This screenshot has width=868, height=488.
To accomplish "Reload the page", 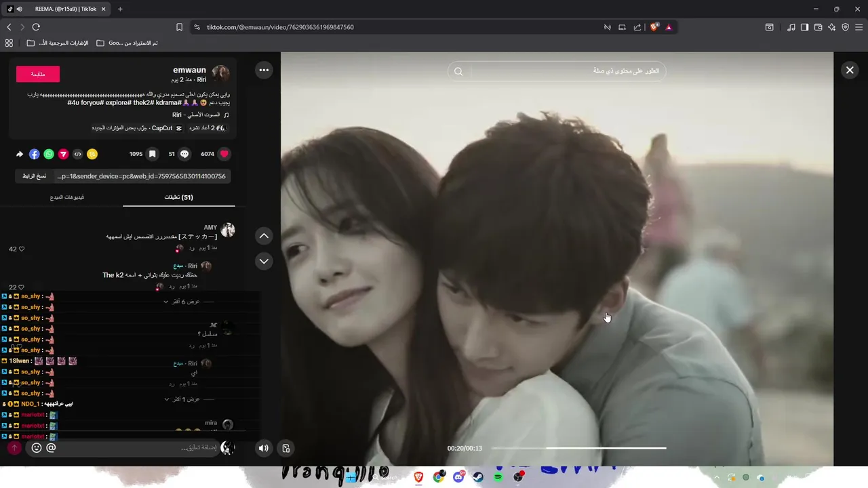I will tap(36, 27).
